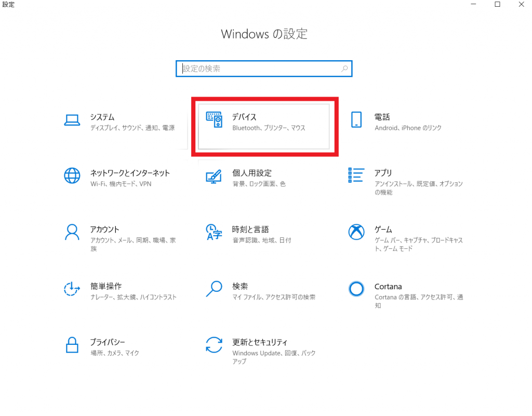Click the text 背景、ロック画面、色
The height and width of the screenshot is (416, 532).
(x=259, y=184)
